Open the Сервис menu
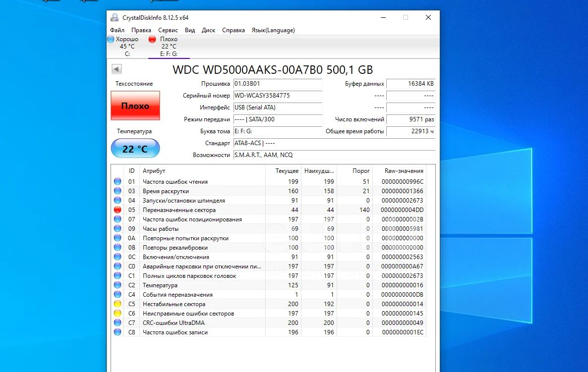The height and width of the screenshot is (372, 588). [168, 30]
